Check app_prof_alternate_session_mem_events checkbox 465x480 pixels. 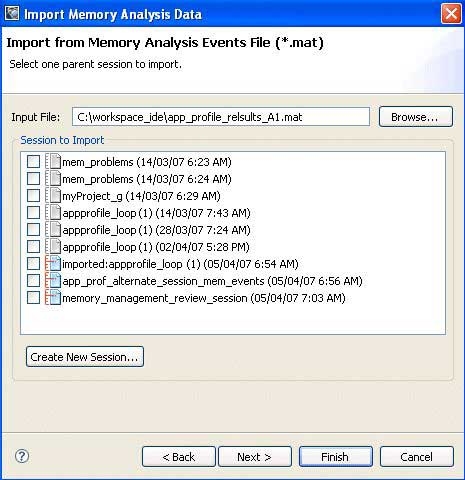33,281
